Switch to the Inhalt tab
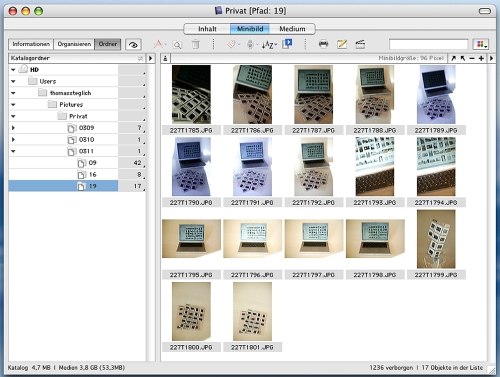Image resolution: width=500 pixels, height=377 pixels. tap(207, 29)
